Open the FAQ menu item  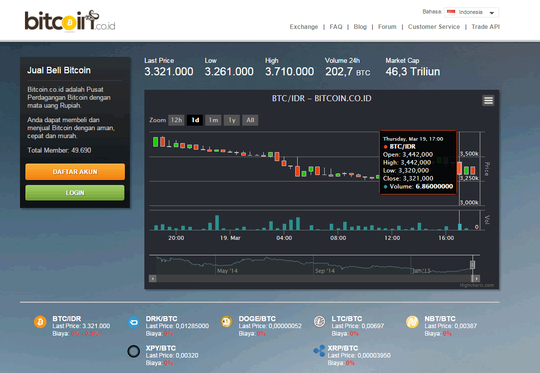[336, 27]
